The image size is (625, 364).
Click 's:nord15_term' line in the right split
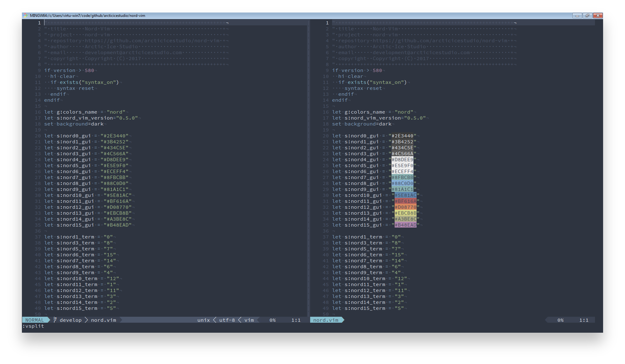tap(368, 308)
